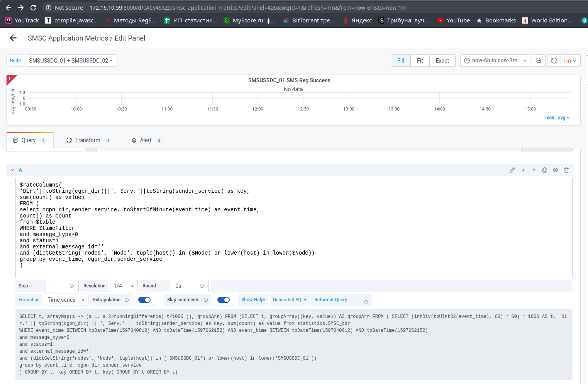The height and width of the screenshot is (384, 588).
Task: Refresh the dashboard data
Action: [x=554, y=60]
